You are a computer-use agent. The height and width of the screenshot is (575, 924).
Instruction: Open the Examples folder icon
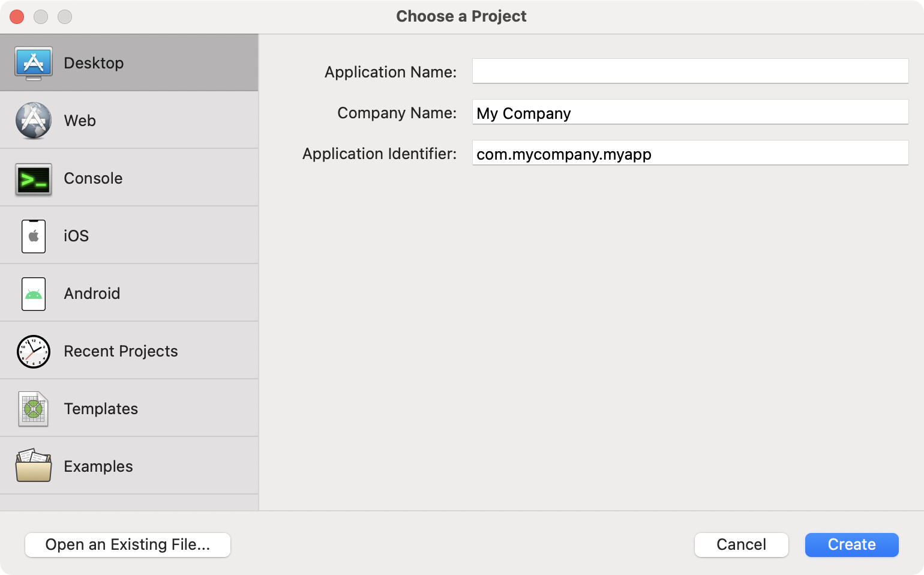point(34,466)
